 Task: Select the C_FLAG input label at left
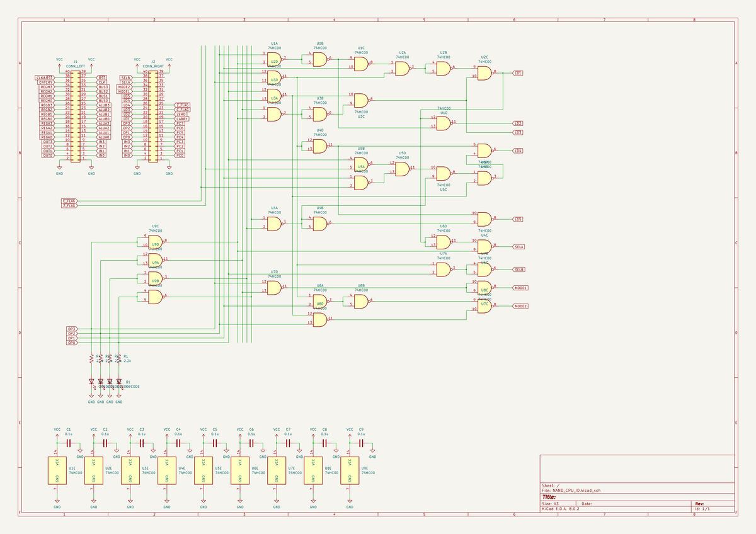[69, 200]
